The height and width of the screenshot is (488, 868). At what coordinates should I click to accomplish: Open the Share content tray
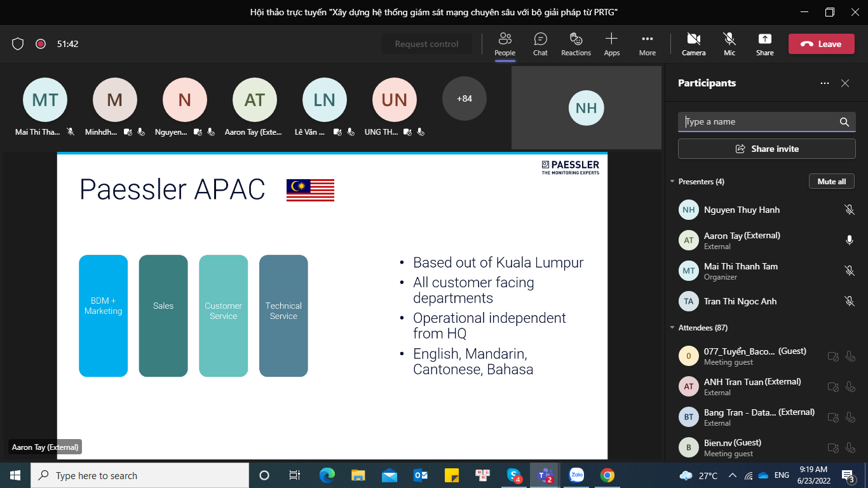point(765,44)
